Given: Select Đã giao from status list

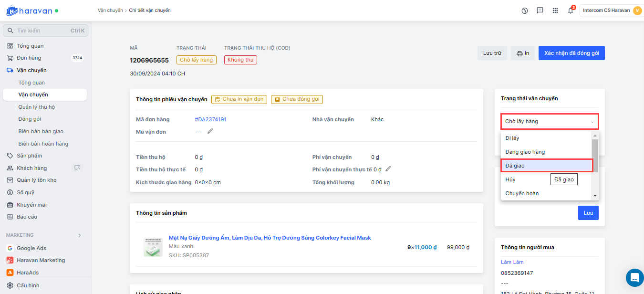Looking at the screenshot, I should click(546, 166).
